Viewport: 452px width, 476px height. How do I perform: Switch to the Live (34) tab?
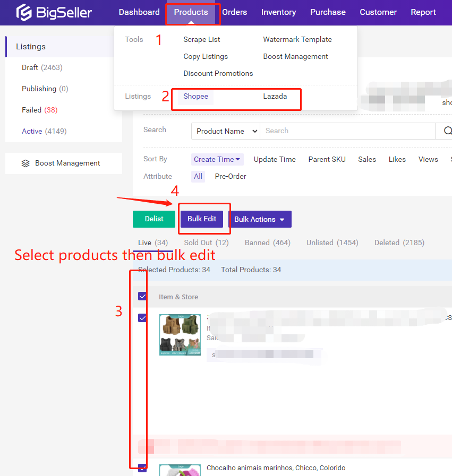[153, 243]
